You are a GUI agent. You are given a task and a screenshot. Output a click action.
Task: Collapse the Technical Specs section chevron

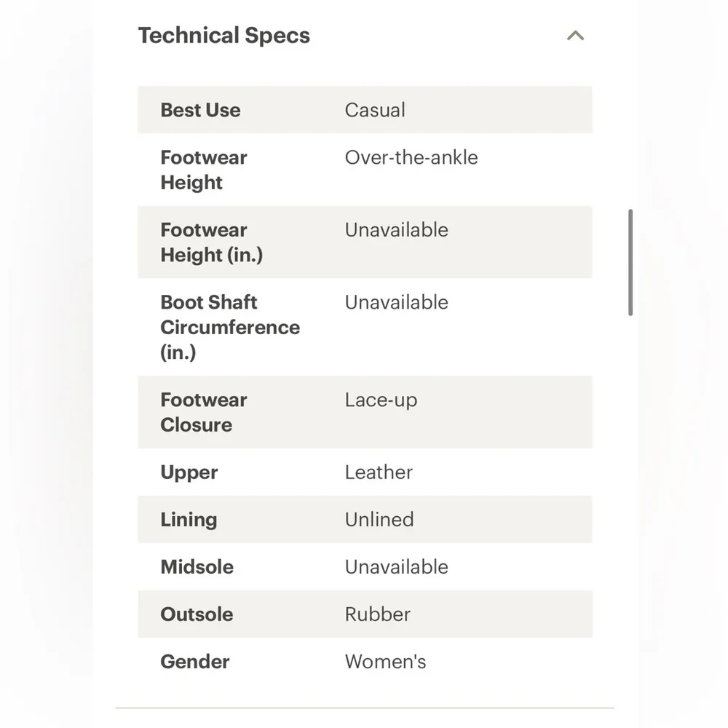coord(575,36)
